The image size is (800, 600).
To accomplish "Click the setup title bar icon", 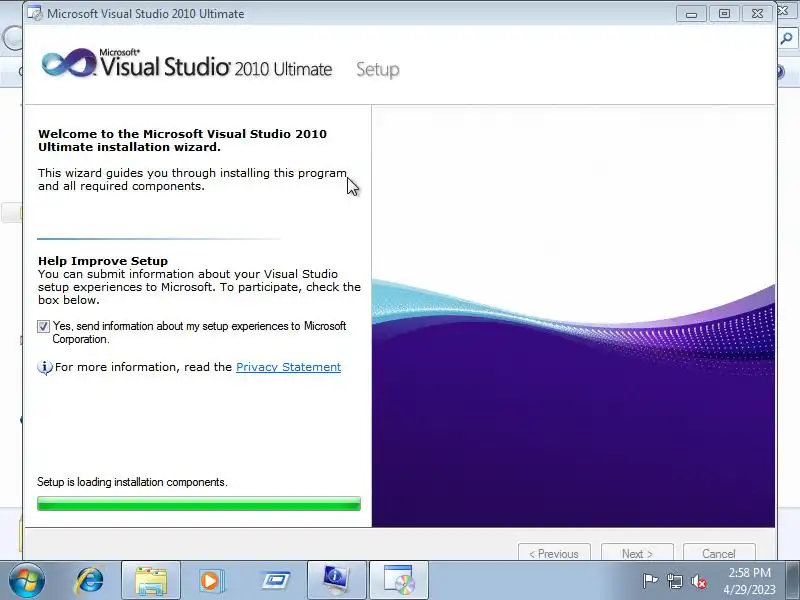I will (x=35, y=13).
